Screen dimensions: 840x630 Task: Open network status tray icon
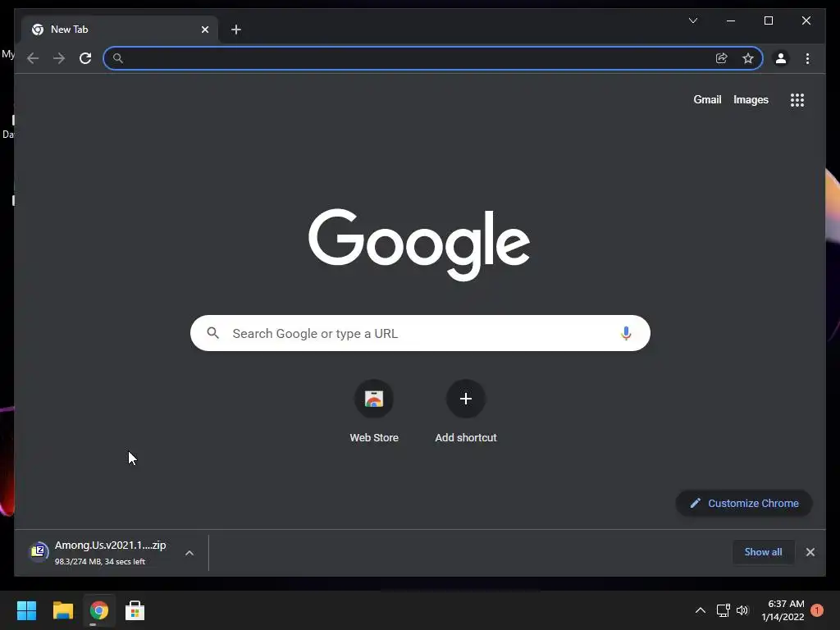click(x=724, y=610)
